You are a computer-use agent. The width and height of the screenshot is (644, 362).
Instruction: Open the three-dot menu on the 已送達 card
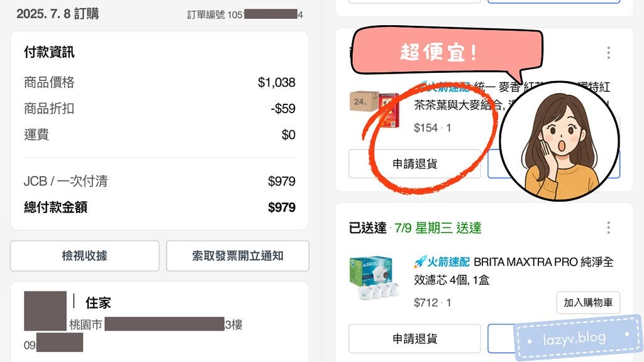[x=608, y=228]
